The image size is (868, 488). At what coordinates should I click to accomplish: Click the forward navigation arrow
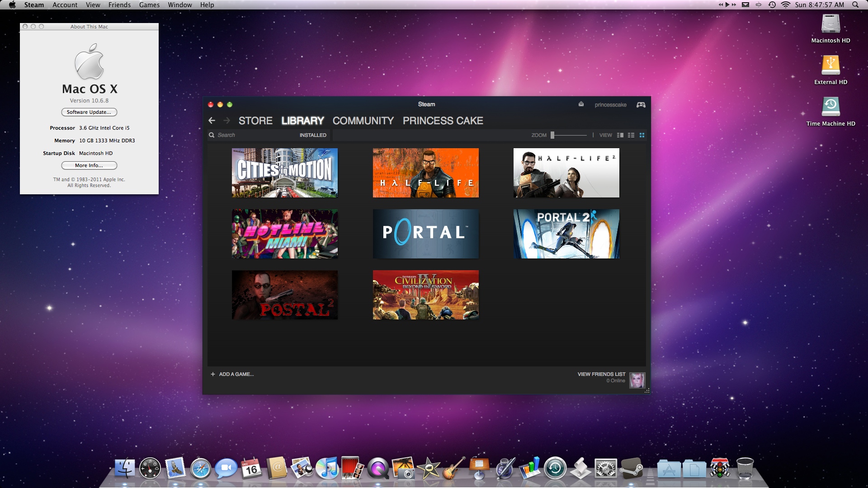coord(226,121)
